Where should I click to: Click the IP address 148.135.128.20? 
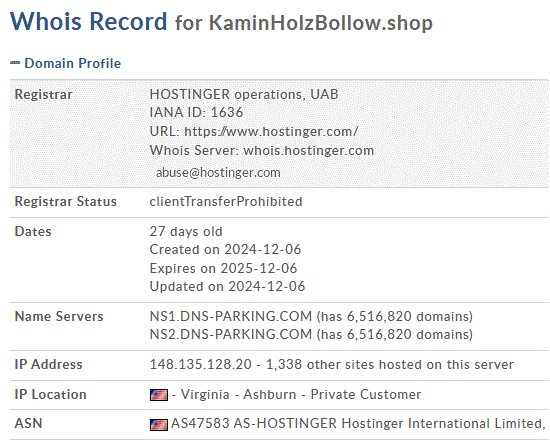coord(201,364)
